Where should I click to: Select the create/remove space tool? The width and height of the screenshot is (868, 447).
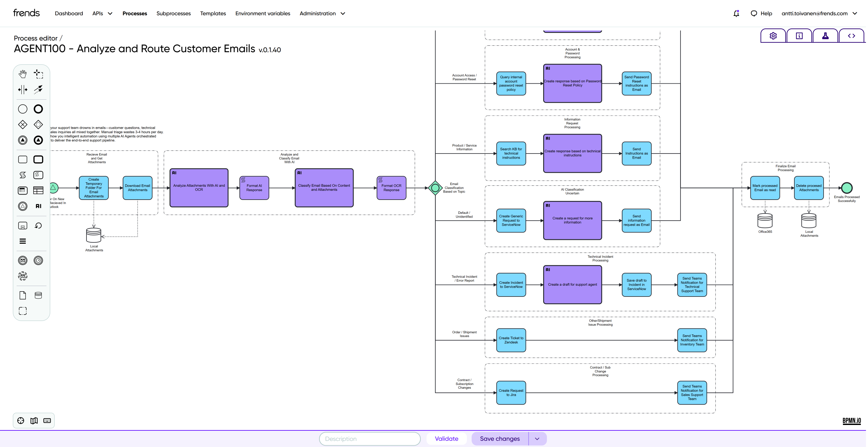click(23, 89)
